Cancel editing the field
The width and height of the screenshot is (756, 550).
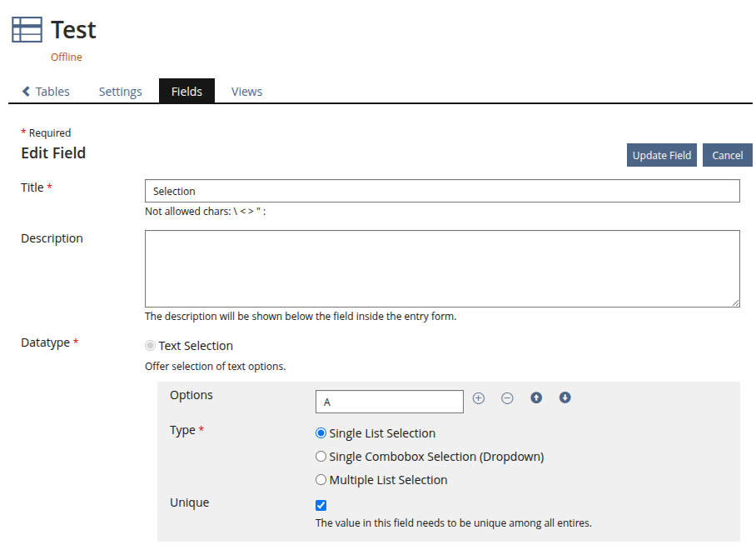pyautogui.click(x=727, y=155)
